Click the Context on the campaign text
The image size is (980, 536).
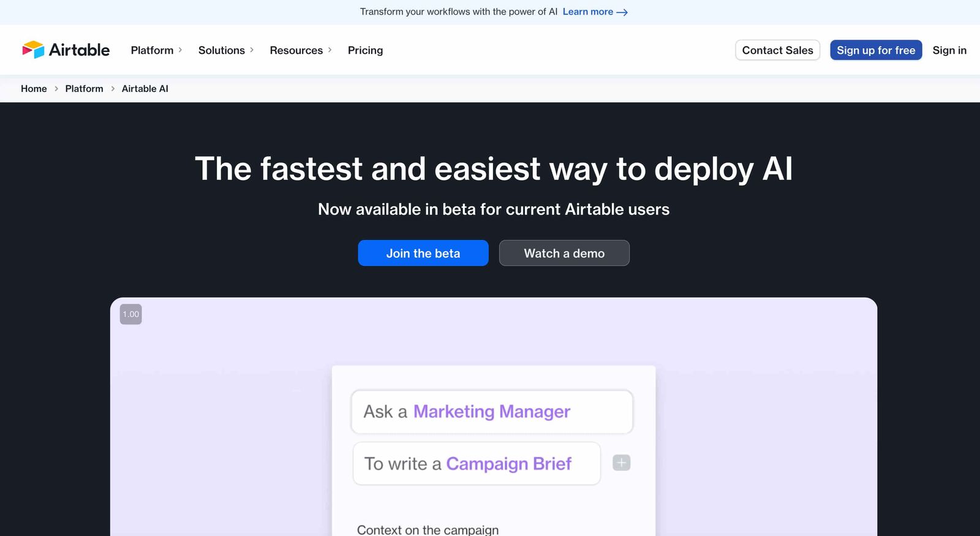428,529
